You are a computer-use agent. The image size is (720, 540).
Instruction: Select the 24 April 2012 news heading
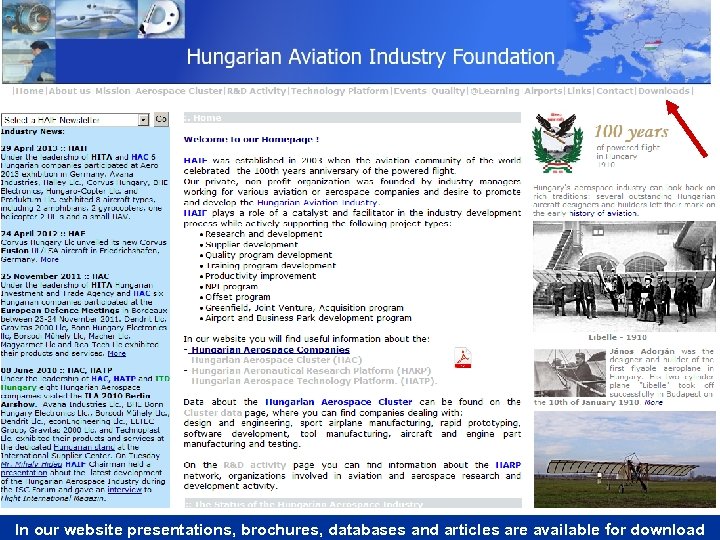click(x=43, y=234)
